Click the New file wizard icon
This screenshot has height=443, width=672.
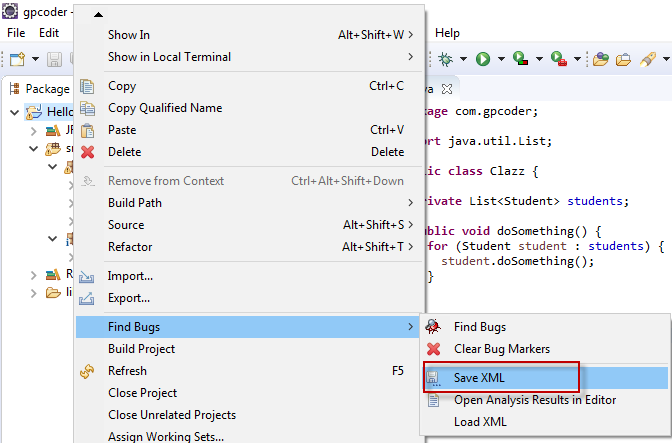click(16, 60)
